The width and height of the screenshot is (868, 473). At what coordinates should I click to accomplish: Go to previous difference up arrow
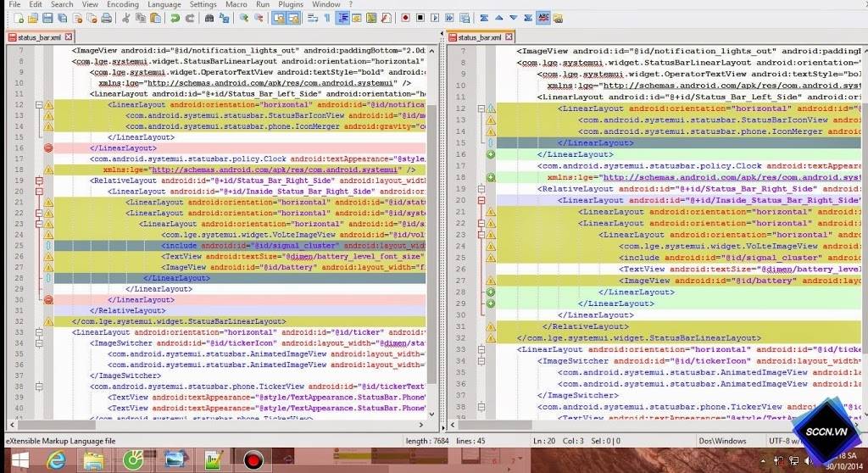498,19
